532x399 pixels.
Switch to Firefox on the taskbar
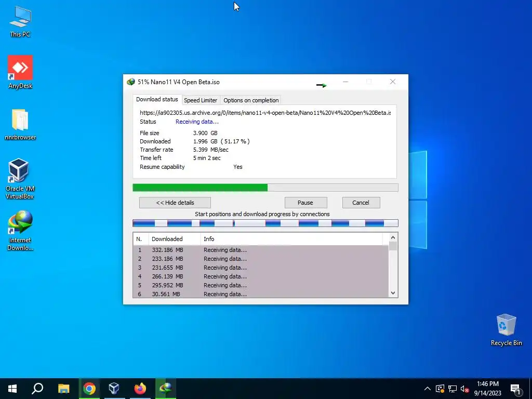pos(140,388)
